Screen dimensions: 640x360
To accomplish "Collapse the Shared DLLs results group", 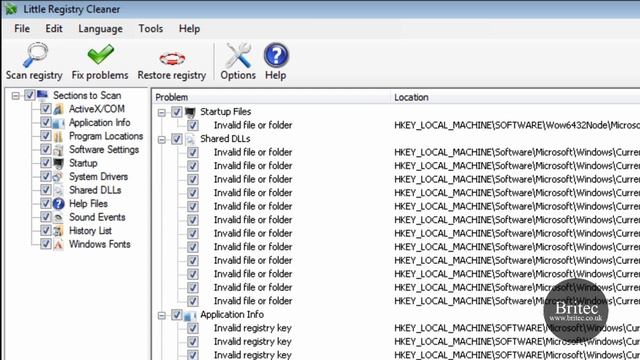I will tap(162, 139).
